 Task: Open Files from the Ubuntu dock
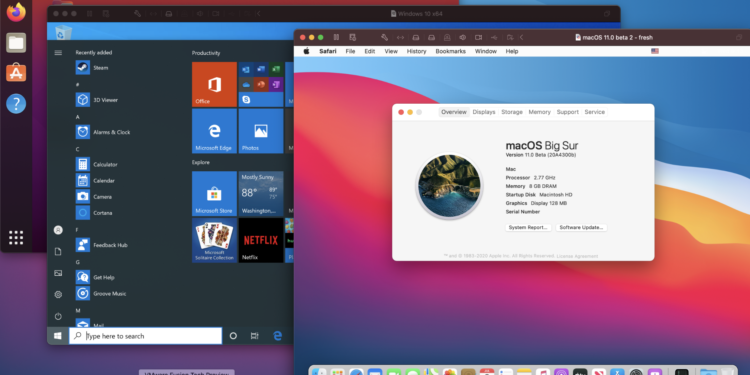(16, 43)
